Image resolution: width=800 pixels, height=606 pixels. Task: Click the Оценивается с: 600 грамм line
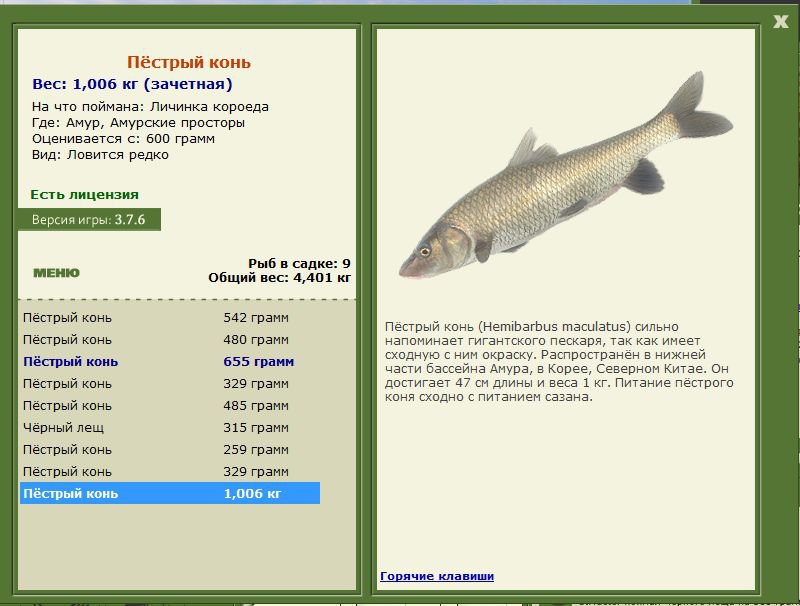tap(123, 139)
